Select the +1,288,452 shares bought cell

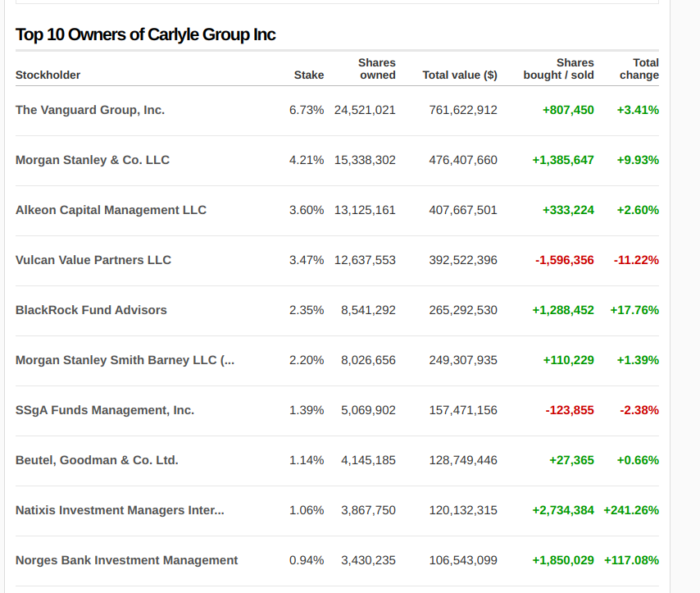point(563,310)
